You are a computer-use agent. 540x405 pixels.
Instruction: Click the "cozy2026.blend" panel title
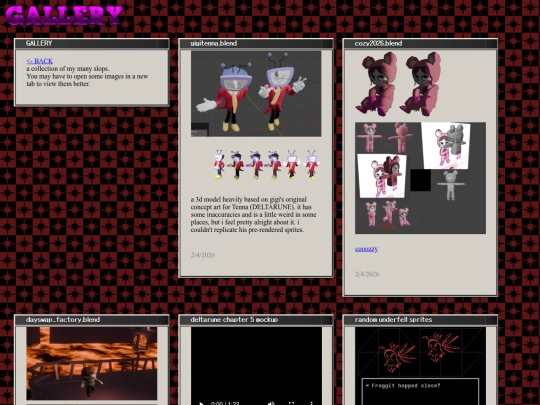378,43
